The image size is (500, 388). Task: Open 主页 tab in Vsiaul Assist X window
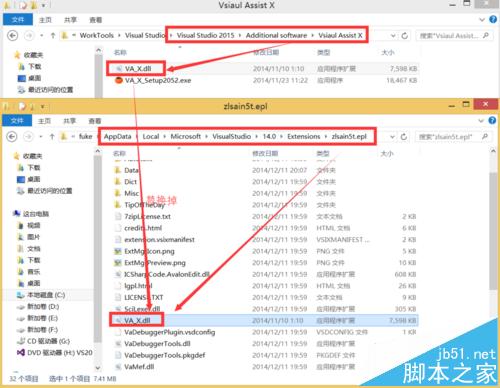tap(45, 20)
